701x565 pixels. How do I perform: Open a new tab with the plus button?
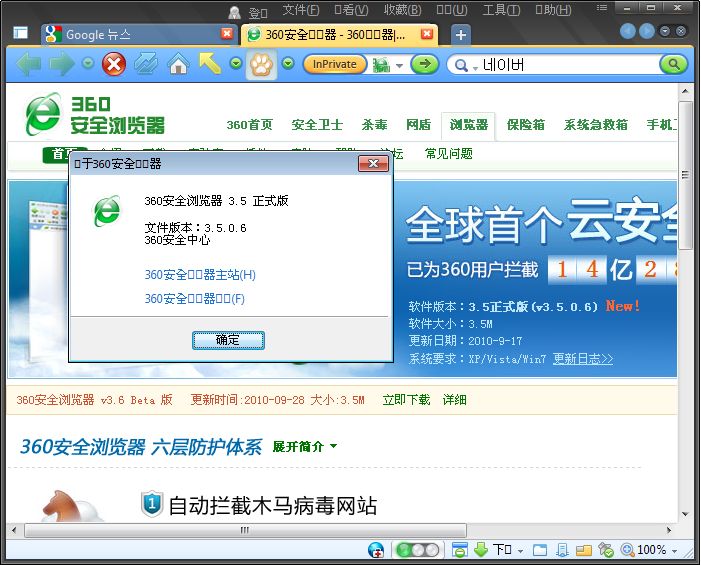pyautogui.click(x=460, y=35)
